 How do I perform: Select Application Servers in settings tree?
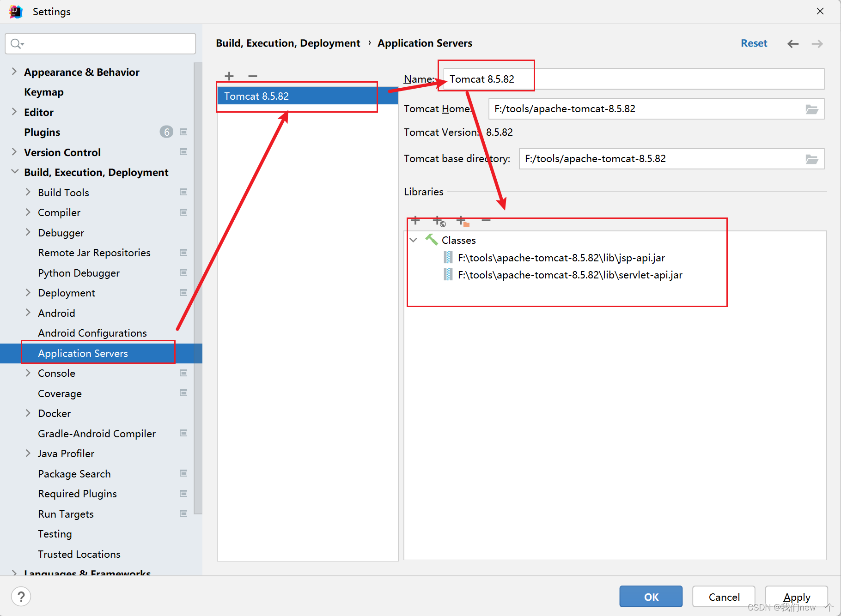pyautogui.click(x=101, y=353)
